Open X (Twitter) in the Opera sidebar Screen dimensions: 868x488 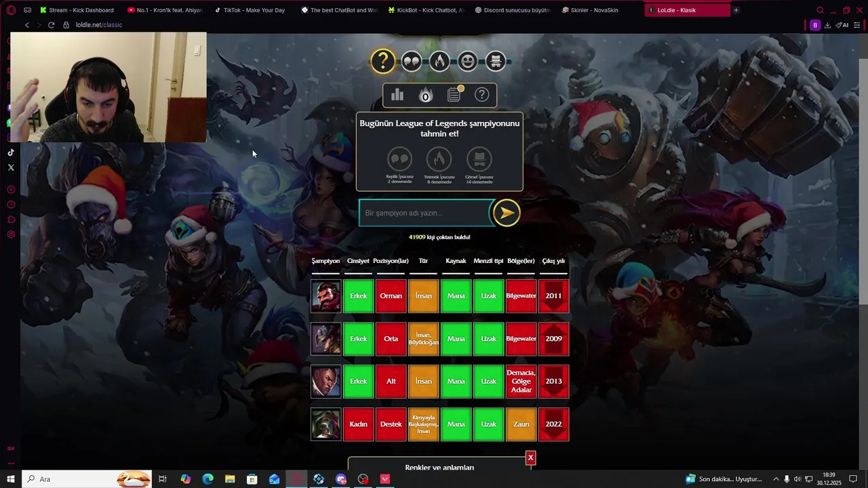(x=11, y=167)
